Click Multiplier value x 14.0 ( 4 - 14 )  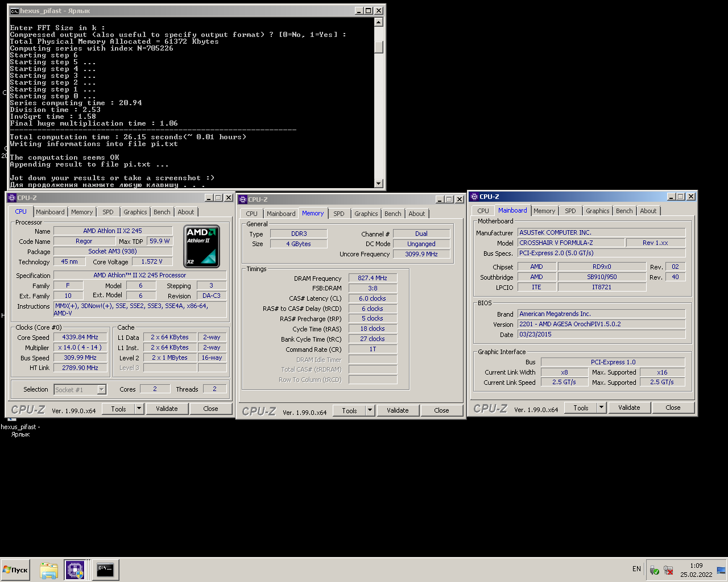80,347
